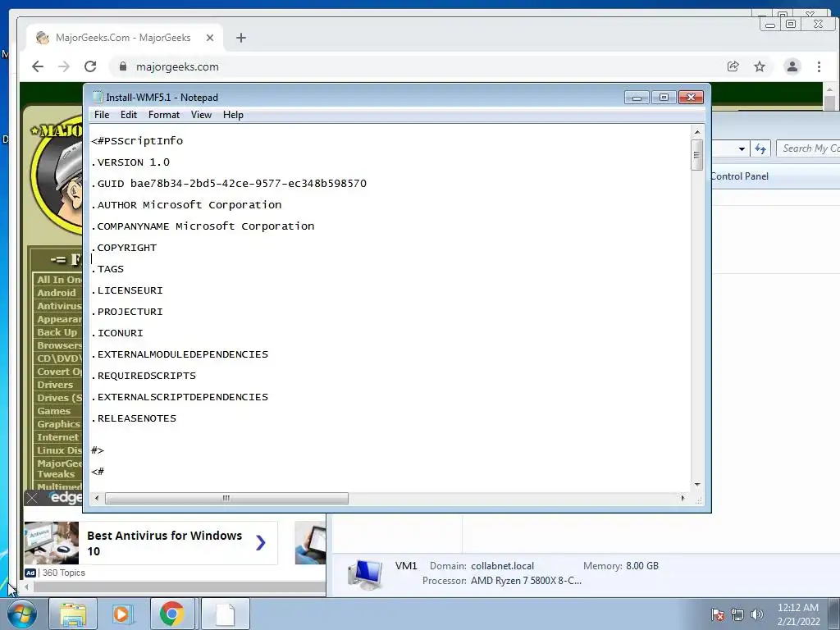
Task: Click the .AUTHOR Microsoft Corporation line
Action: point(186,205)
